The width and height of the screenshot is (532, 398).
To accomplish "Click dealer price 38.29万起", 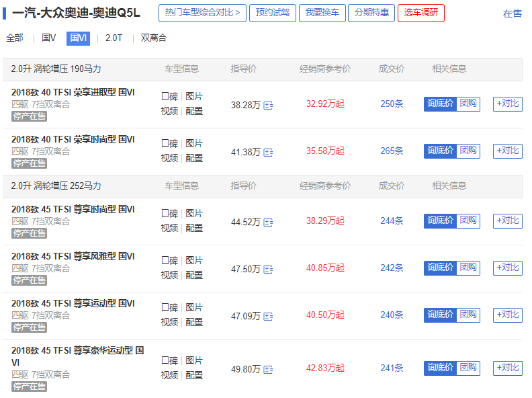I will [x=325, y=221].
